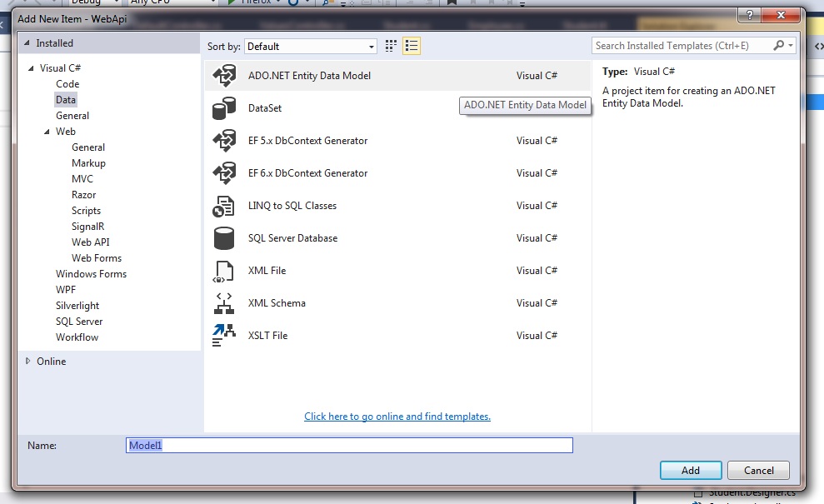Expand the Online section

pyautogui.click(x=27, y=361)
